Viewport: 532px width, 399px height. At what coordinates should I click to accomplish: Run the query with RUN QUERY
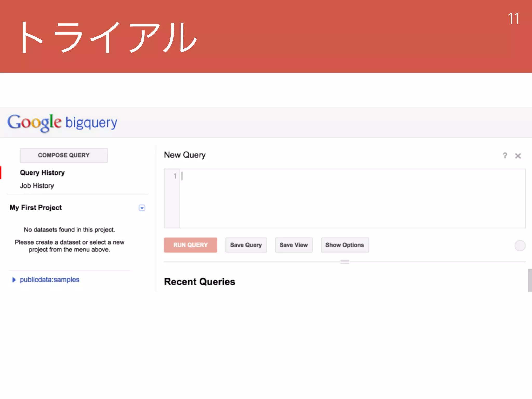pos(190,245)
